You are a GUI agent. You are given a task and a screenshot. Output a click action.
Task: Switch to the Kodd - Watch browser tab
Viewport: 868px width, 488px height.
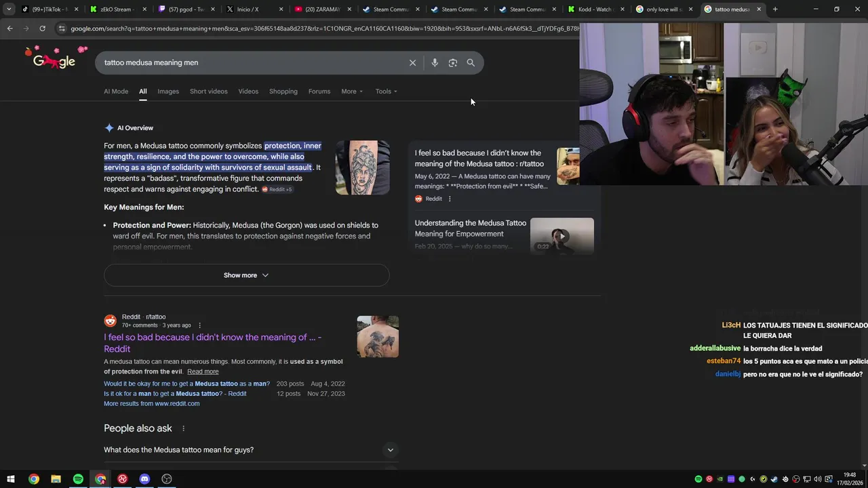pos(595,9)
